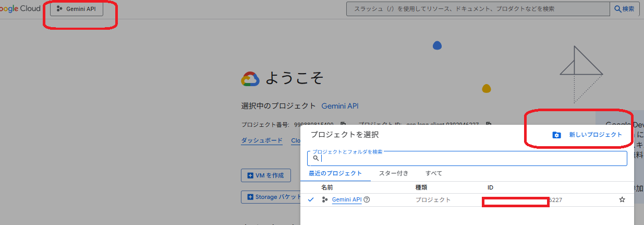Click the top resource search bar
644x225 pixels.
pos(477,9)
